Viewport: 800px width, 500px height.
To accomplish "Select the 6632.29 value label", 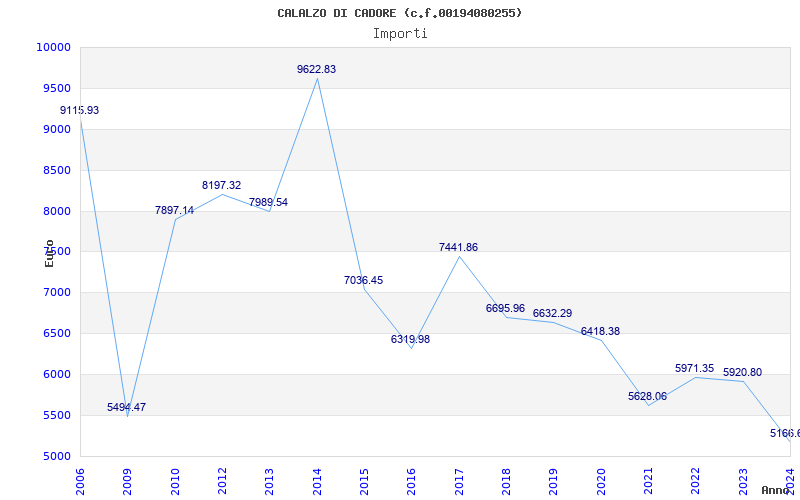I will pos(553,313).
